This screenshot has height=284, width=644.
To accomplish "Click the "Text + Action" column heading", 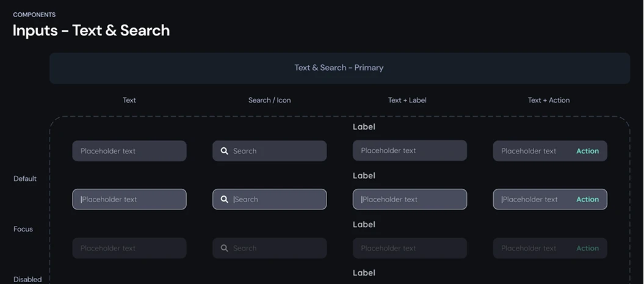I will 549,100.
